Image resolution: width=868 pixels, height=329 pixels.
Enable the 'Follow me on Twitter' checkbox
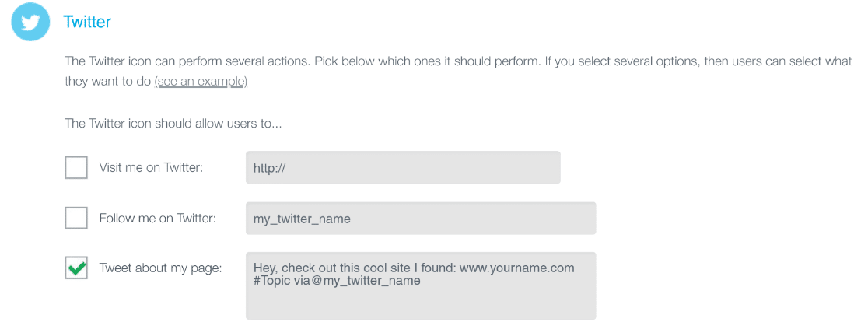click(x=76, y=218)
